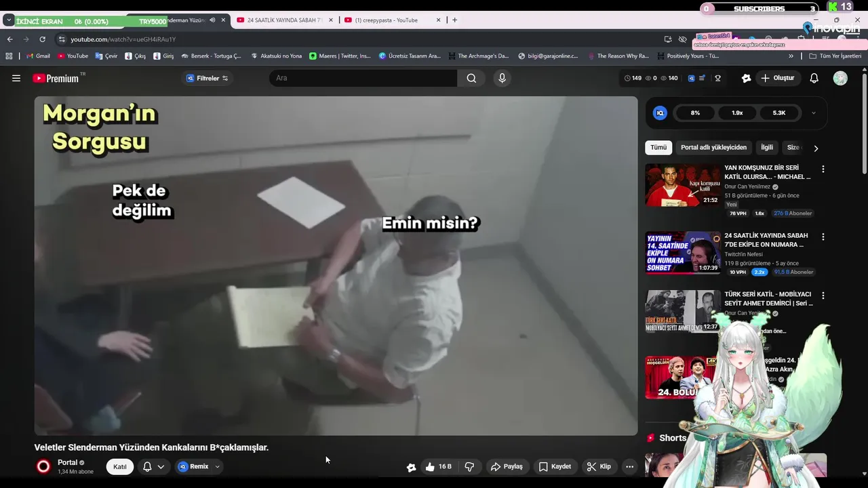Viewport: 868px width, 488px height.
Task: Click the 8% vidIQ score pill
Action: pyautogui.click(x=695, y=113)
